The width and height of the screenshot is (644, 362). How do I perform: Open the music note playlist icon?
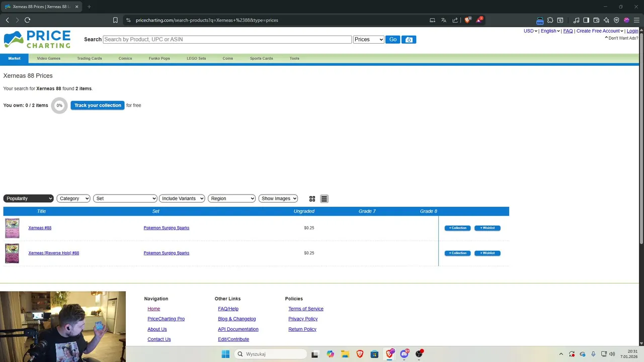tap(577, 20)
